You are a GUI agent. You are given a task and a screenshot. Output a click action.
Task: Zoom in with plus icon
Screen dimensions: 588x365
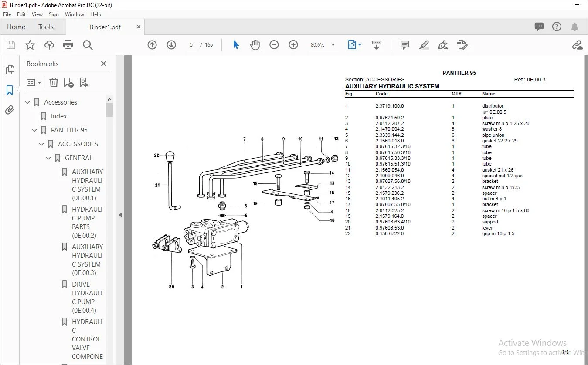[x=293, y=45]
